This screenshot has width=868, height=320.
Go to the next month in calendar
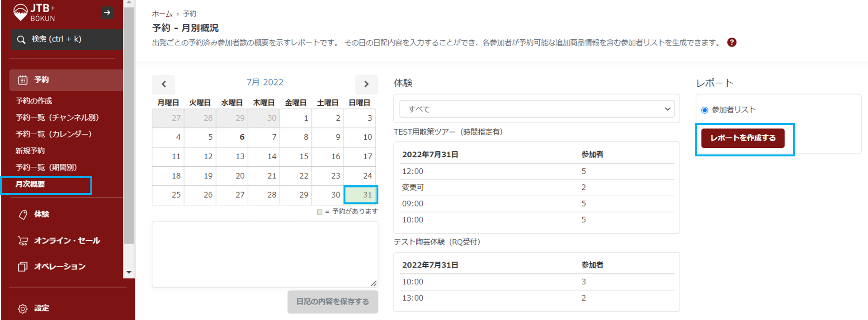tap(366, 84)
